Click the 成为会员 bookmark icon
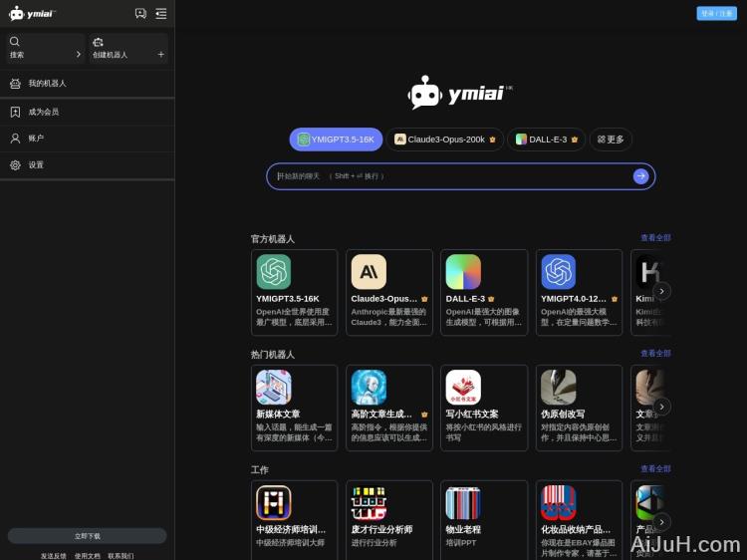 (x=15, y=112)
